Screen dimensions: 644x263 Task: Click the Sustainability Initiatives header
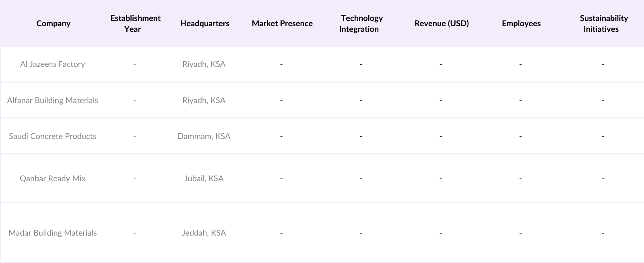coord(603,23)
